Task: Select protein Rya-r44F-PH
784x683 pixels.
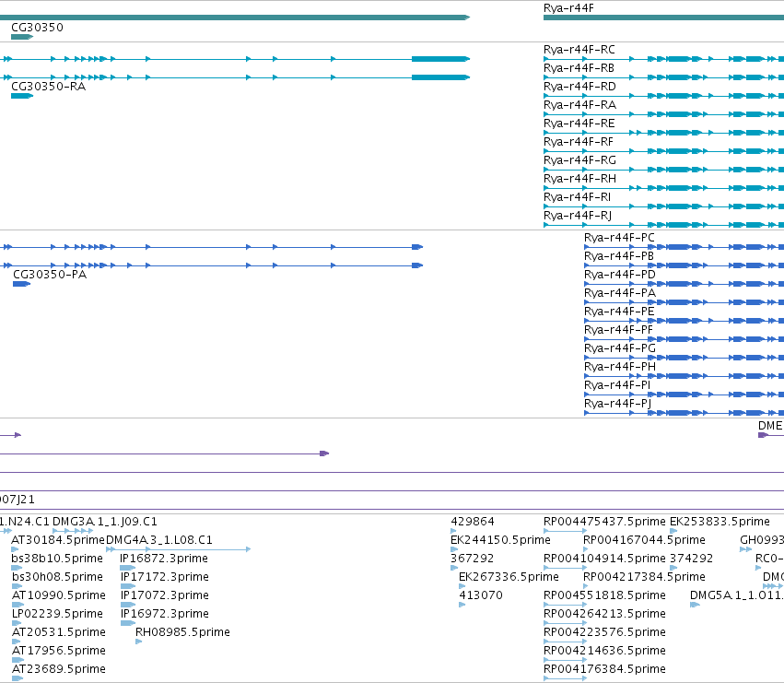Action: pos(619,367)
